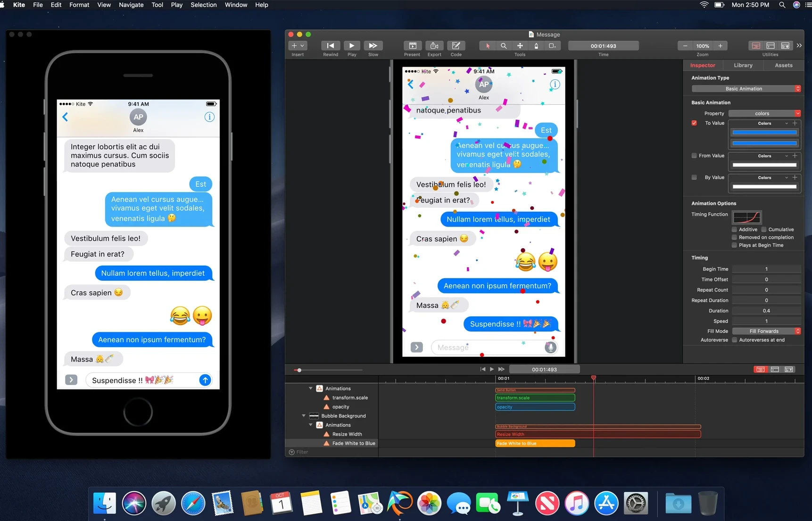Enable Autoreverses at end checkbox

pos(734,340)
